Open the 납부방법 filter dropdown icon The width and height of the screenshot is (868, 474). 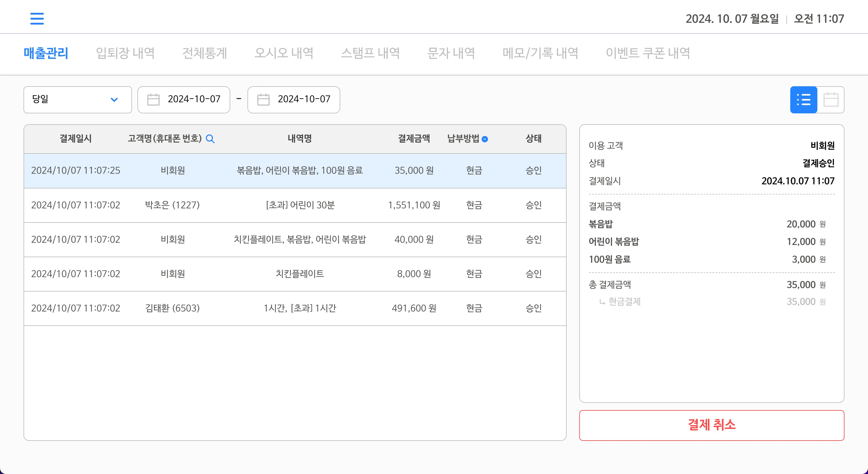click(485, 139)
